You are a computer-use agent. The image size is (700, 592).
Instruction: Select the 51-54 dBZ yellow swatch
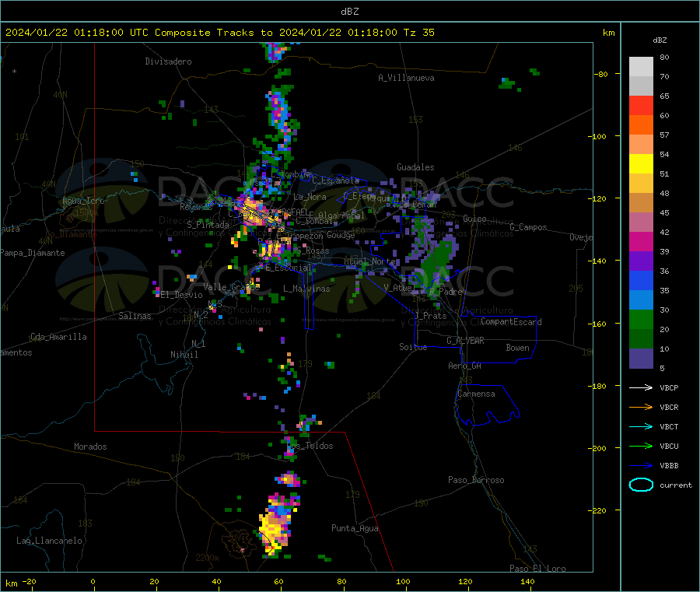[641, 164]
